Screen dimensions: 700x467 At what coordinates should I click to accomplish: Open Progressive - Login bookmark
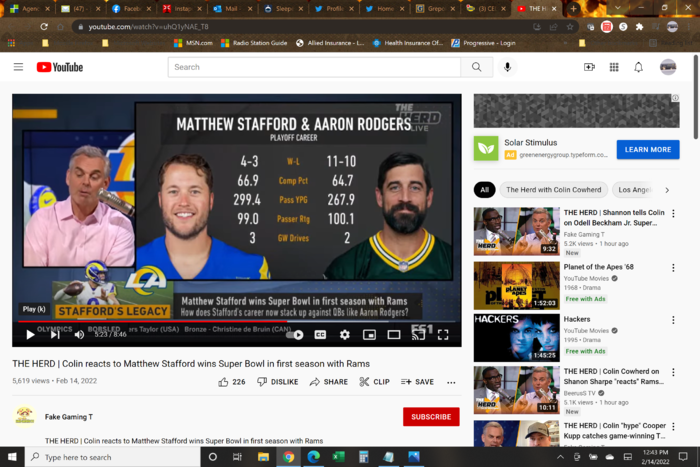tap(483, 43)
